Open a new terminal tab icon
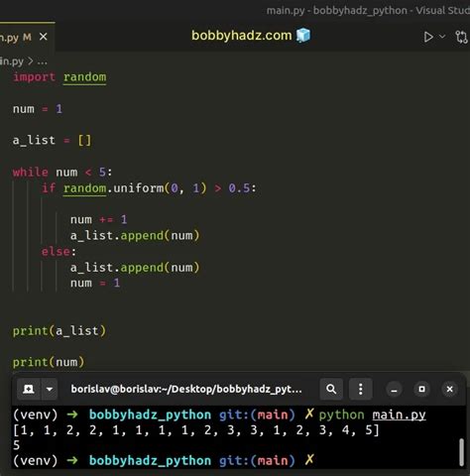Viewport: 470px width, 476px height. (x=29, y=389)
